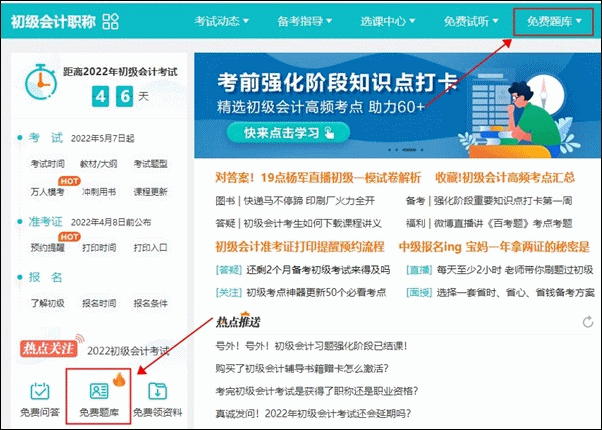Open the 考试题型 link
Screen dimensions: 602x430
click(150, 164)
